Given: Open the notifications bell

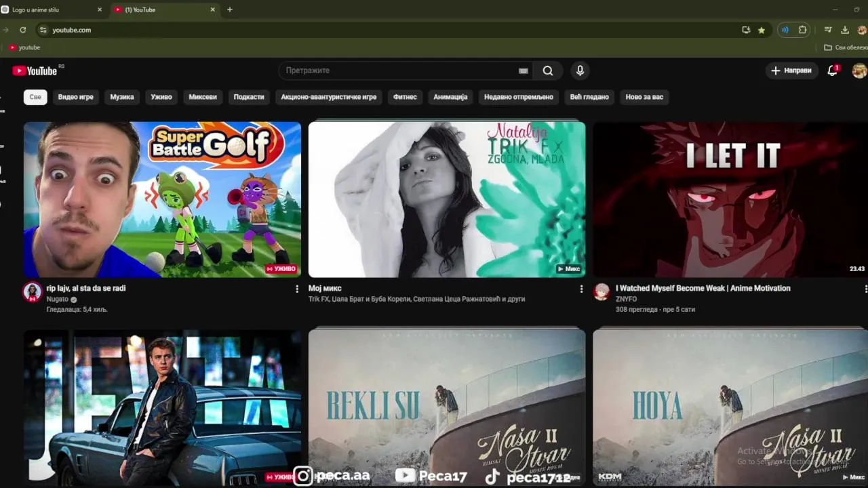Looking at the screenshot, I should [833, 70].
